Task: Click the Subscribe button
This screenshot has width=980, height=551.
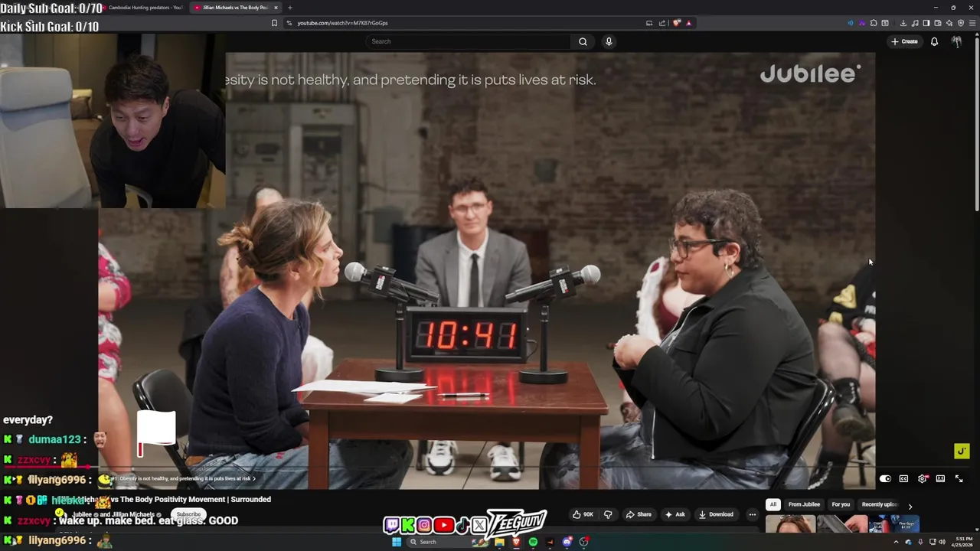Action: pos(188,514)
